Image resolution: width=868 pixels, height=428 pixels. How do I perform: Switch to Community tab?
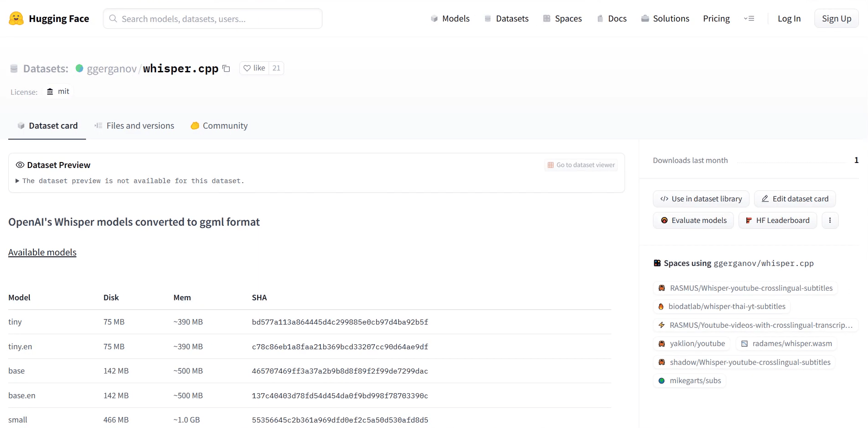[x=219, y=125]
